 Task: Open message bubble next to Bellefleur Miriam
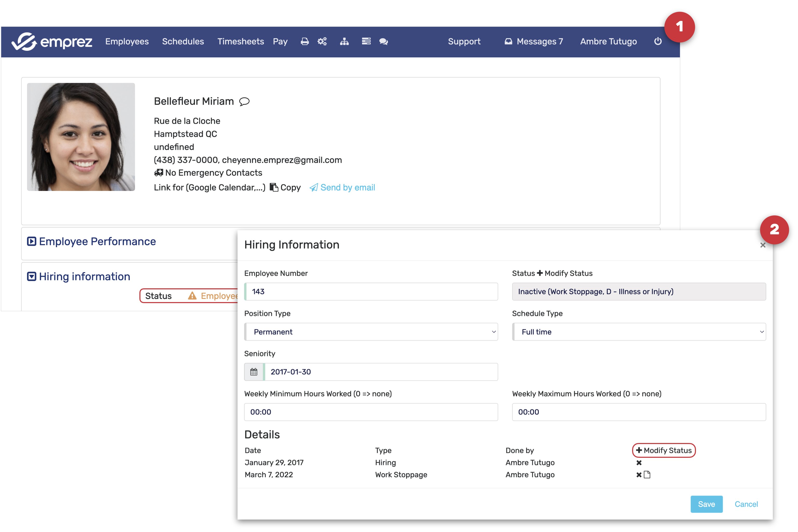pos(244,101)
